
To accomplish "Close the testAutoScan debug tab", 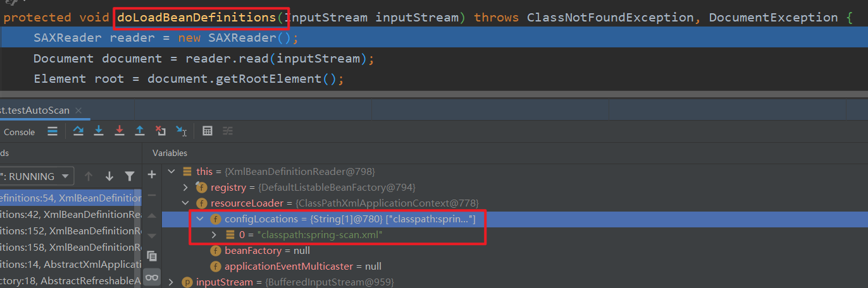I will [x=78, y=111].
